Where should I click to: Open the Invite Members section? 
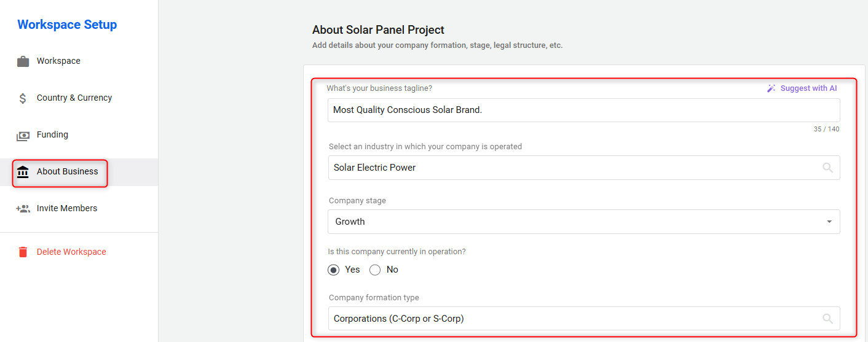pos(66,209)
